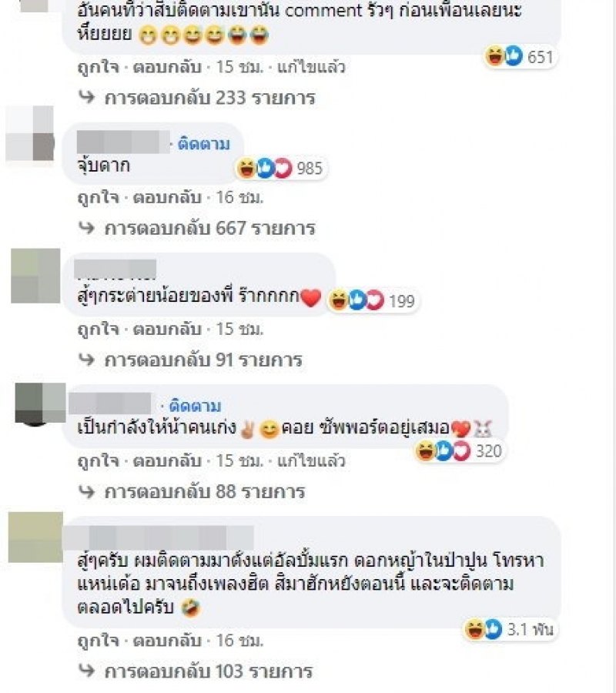616x693 pixels.
Task: Open profile picture of จุ๊บดาก commenter
Action: (x=30, y=133)
